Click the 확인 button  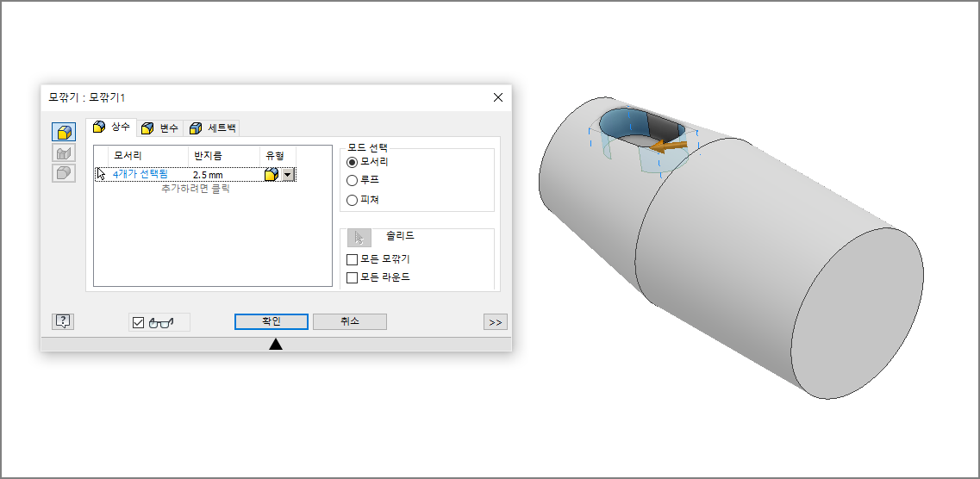tap(272, 321)
